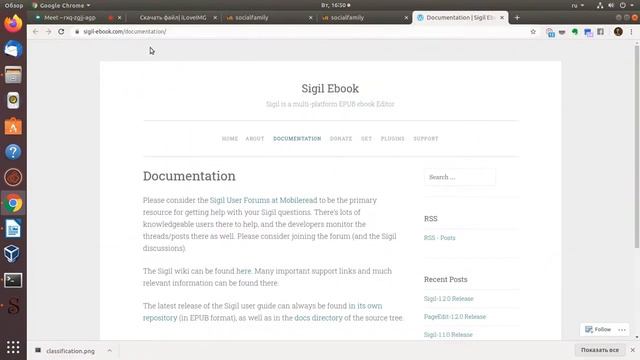Go back with the browser back arrow
Screen dimensions: 640x360
pyautogui.click(x=36, y=31)
